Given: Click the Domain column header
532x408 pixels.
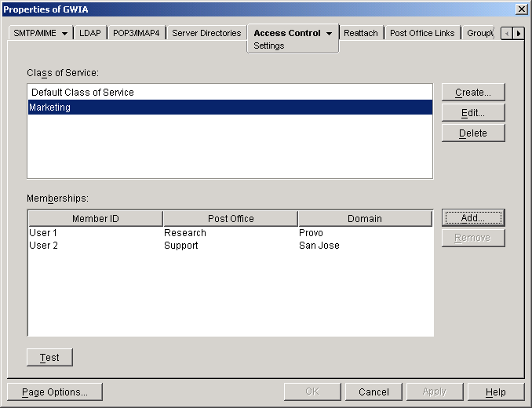Looking at the screenshot, I should coord(365,219).
